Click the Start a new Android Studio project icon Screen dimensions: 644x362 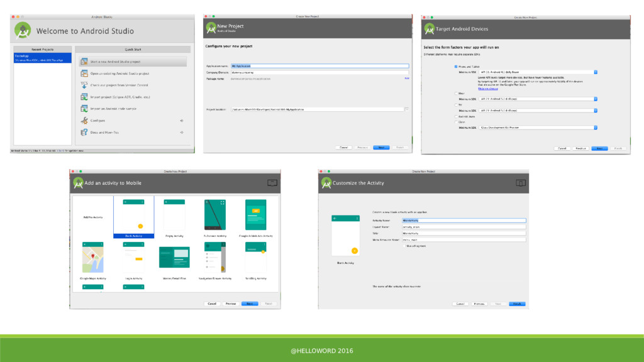(x=84, y=62)
